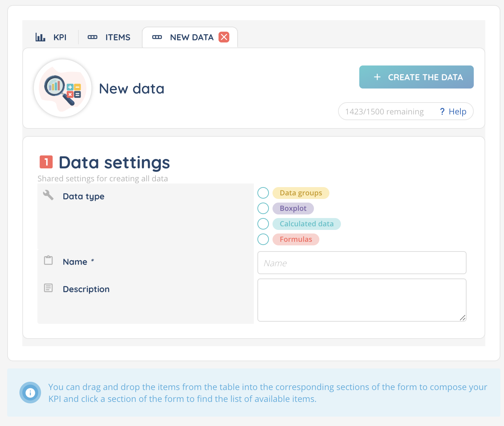The width and height of the screenshot is (504, 426).
Task: Select the Data groups radio button
Action: pyautogui.click(x=263, y=193)
